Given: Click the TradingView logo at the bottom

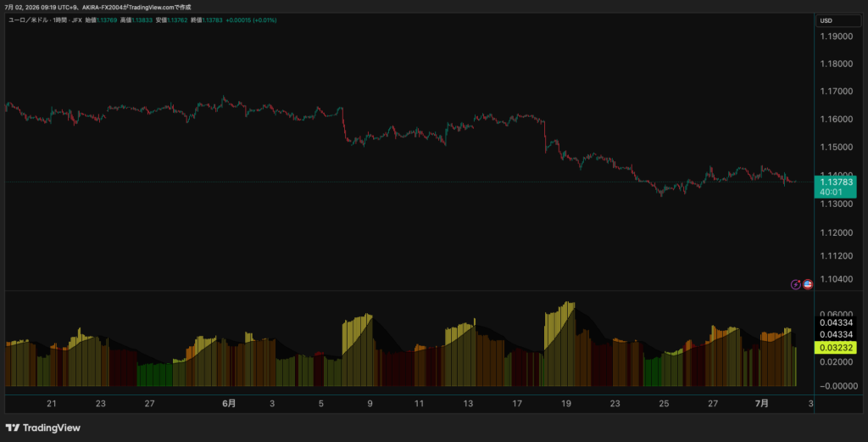Looking at the screenshot, I should (43, 428).
